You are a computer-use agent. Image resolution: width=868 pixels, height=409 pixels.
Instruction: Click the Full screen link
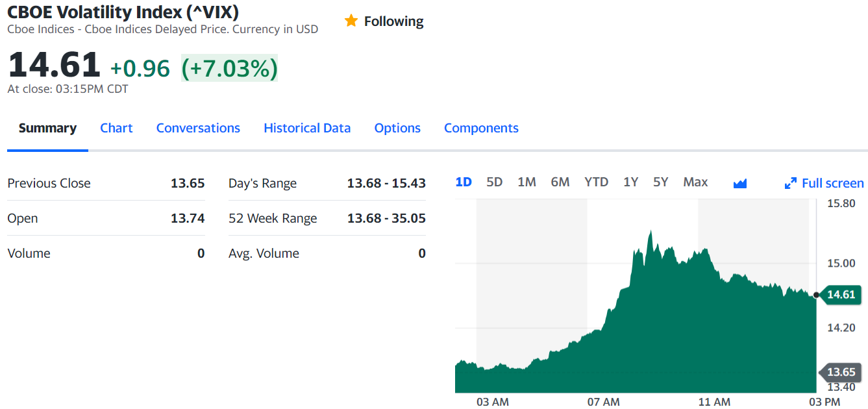pyautogui.click(x=832, y=183)
